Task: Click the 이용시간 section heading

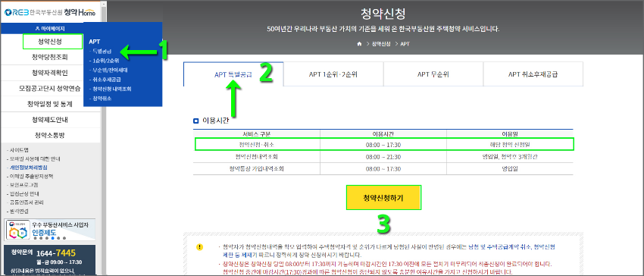Action: (x=216, y=121)
